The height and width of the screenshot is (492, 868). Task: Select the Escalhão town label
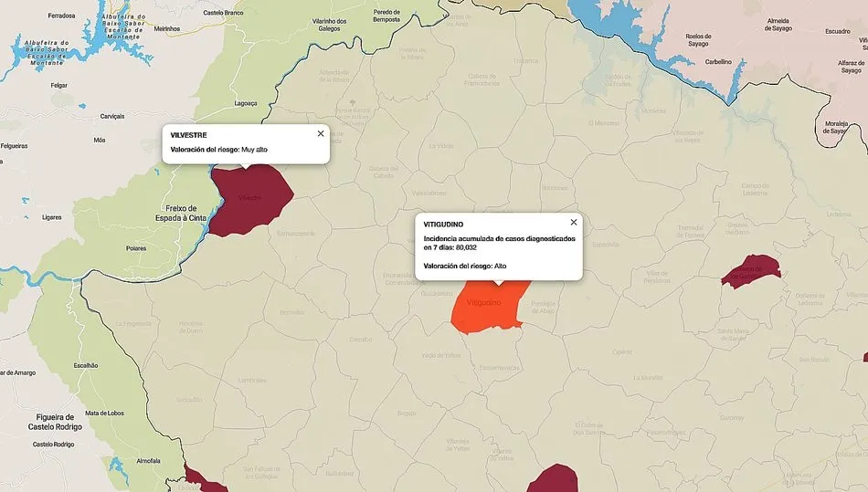click(x=86, y=365)
